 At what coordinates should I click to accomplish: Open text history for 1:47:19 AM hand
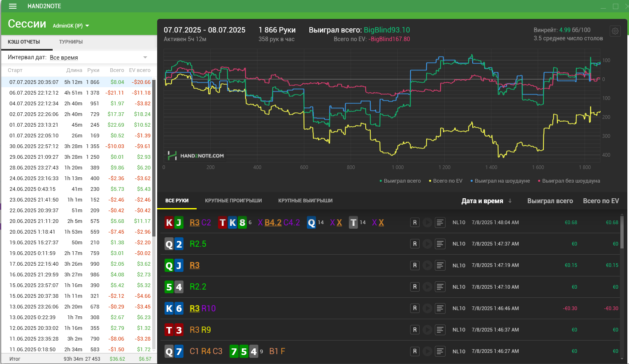(x=440, y=265)
